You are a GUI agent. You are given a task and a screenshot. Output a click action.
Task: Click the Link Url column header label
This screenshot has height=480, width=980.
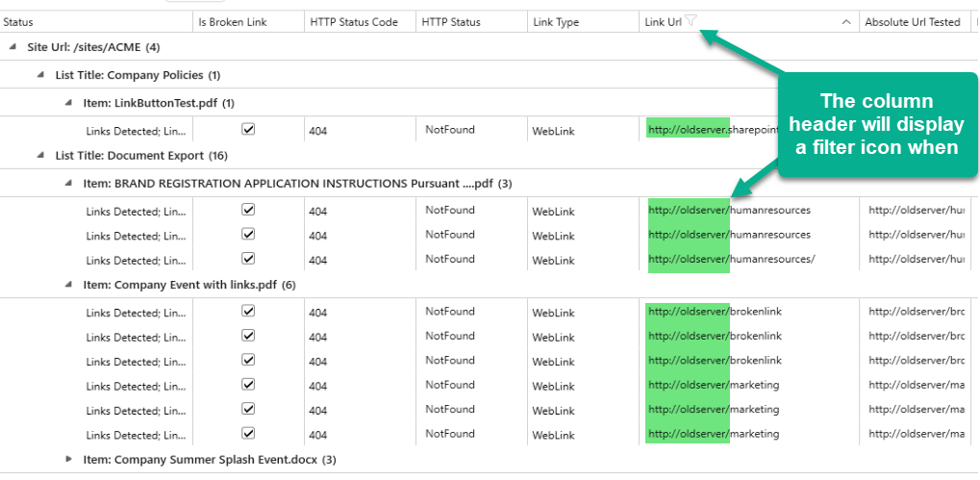664,22
